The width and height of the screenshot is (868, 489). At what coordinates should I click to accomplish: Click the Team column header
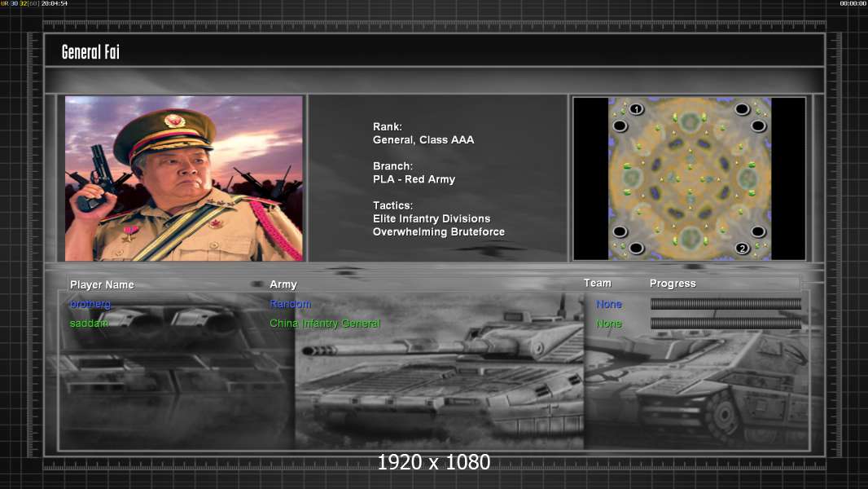tap(598, 283)
